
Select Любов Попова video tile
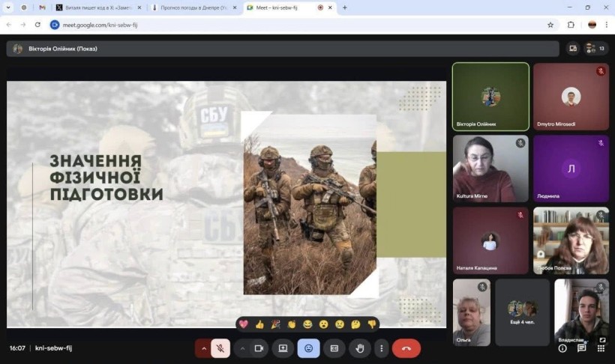coord(571,240)
